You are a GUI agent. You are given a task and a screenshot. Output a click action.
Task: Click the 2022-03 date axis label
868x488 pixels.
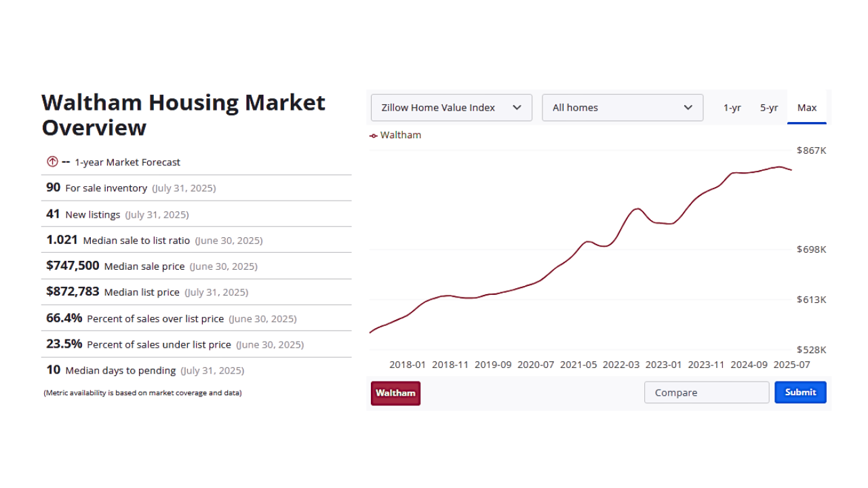pyautogui.click(x=621, y=365)
